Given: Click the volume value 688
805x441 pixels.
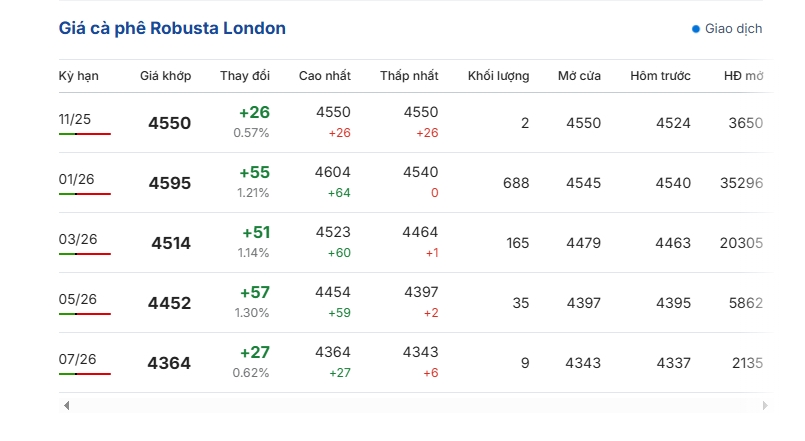Looking at the screenshot, I should click(x=516, y=183).
